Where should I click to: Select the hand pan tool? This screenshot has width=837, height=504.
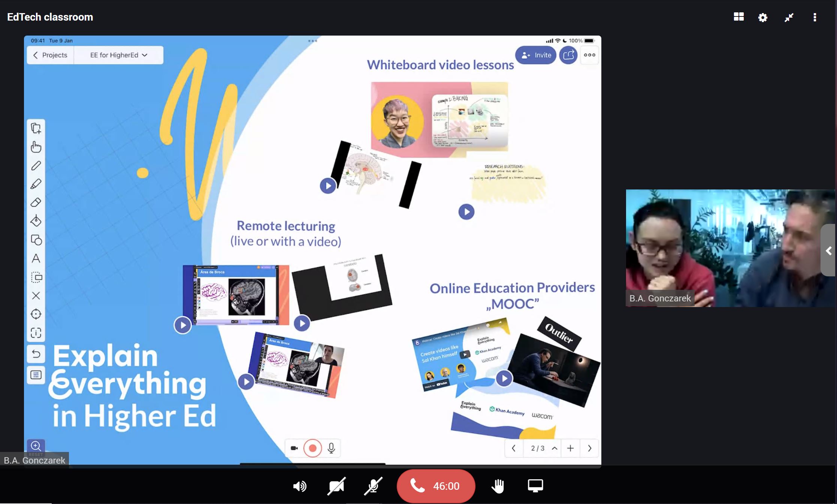[36, 147]
